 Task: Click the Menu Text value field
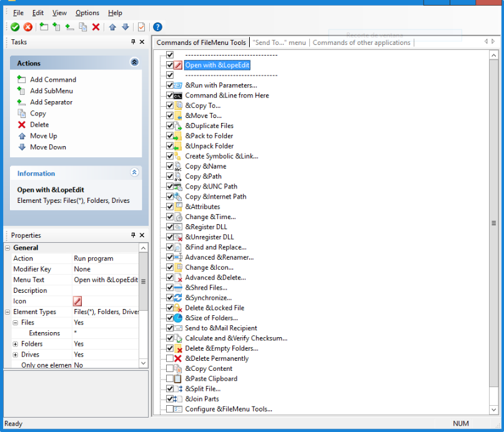(x=106, y=280)
